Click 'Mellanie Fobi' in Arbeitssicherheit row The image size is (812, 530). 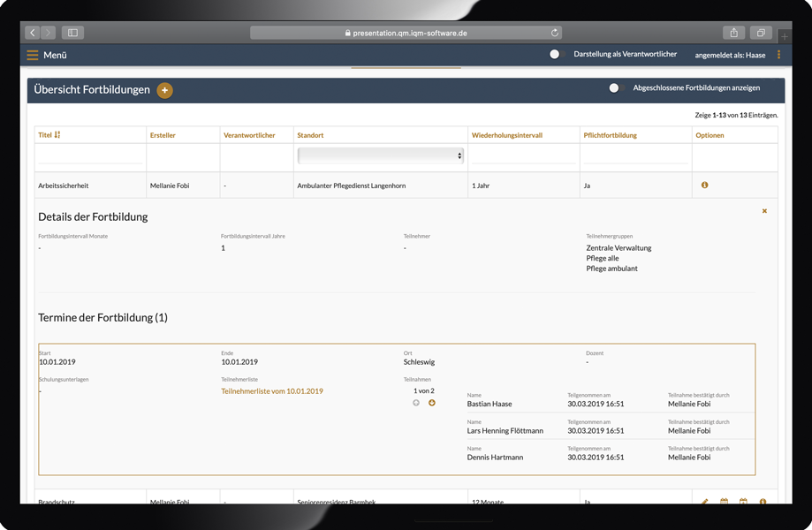170,185
